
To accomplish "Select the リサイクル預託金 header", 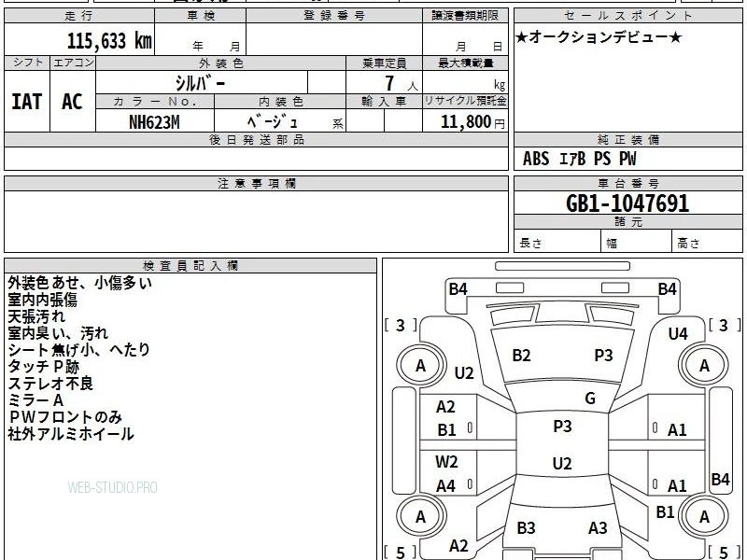I will pyautogui.click(x=465, y=102).
